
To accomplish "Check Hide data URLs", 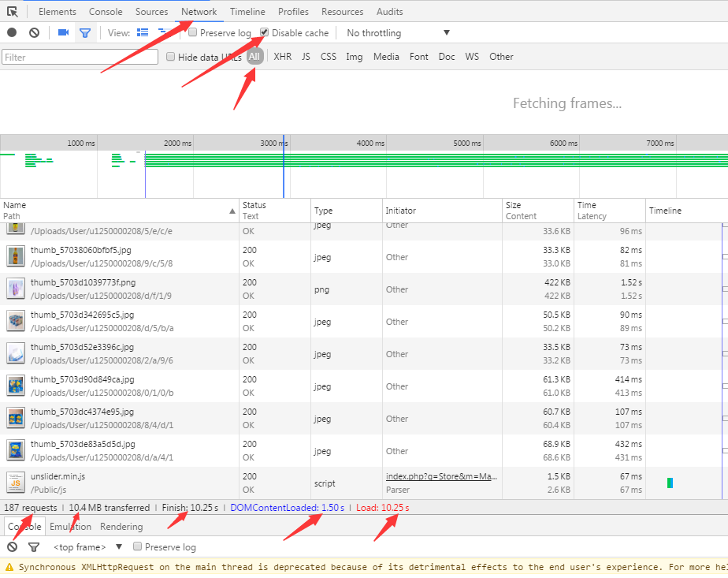I will point(170,56).
